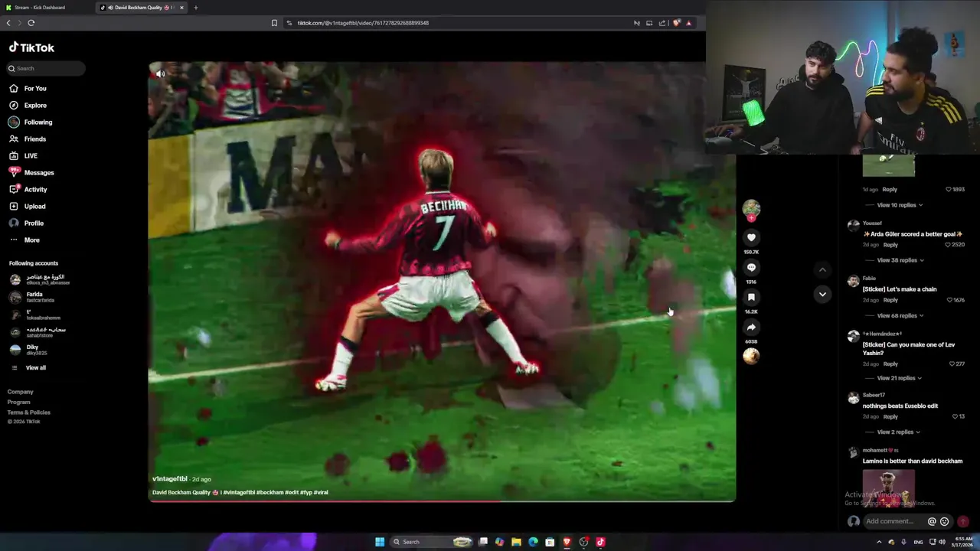Go to the previous video arrow
This screenshot has height=551, width=980.
pyautogui.click(x=822, y=269)
